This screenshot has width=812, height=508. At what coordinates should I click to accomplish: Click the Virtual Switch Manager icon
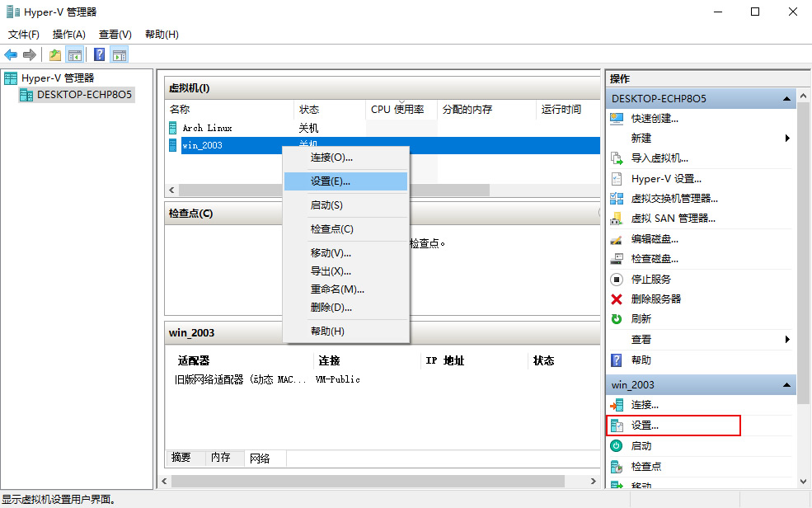click(x=617, y=198)
